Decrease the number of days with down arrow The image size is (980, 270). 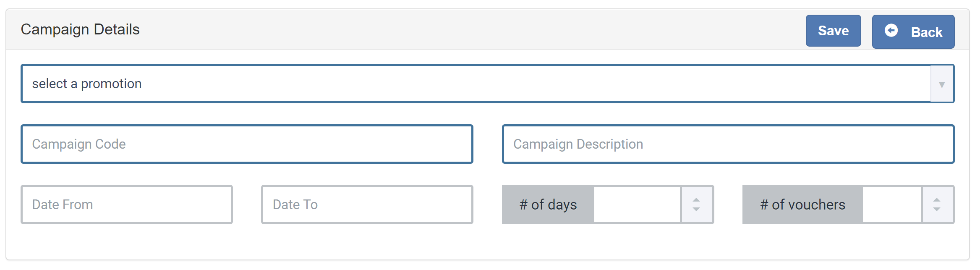[x=696, y=209]
